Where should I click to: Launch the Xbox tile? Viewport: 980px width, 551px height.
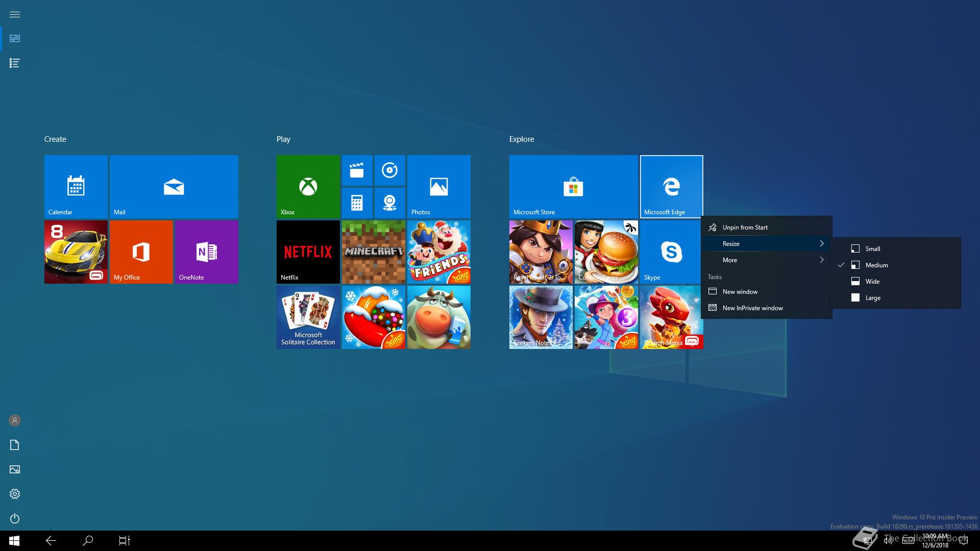point(308,187)
